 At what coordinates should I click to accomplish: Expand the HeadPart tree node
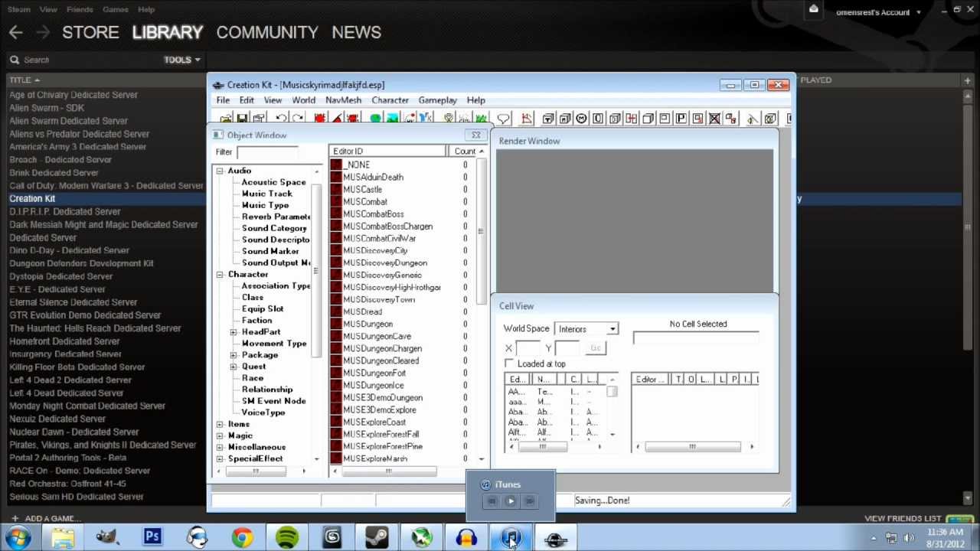tap(234, 332)
